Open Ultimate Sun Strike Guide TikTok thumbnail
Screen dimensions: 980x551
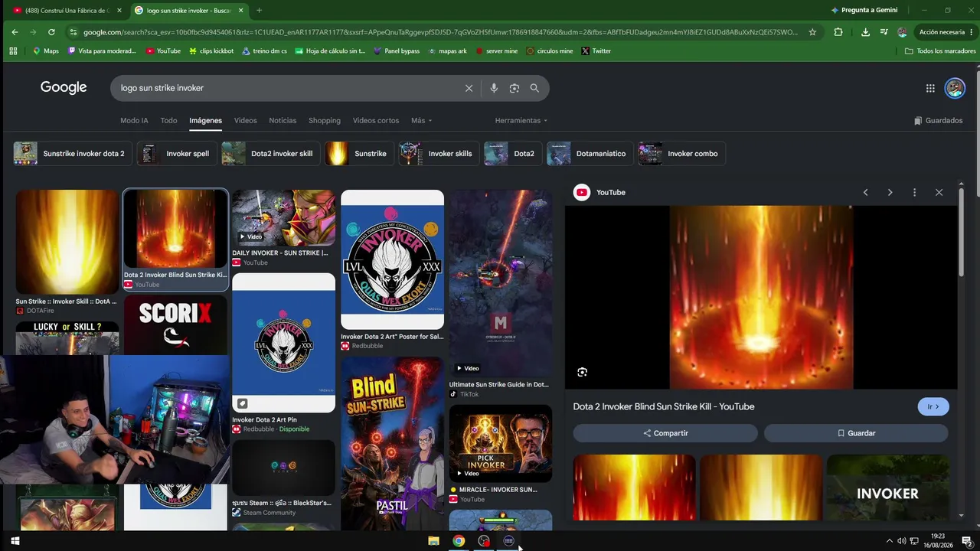tap(501, 284)
